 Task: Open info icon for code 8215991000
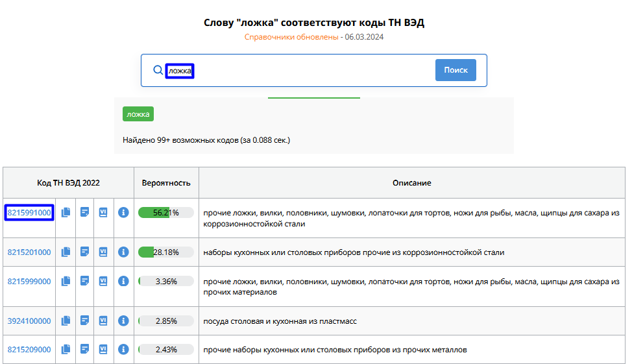(123, 212)
